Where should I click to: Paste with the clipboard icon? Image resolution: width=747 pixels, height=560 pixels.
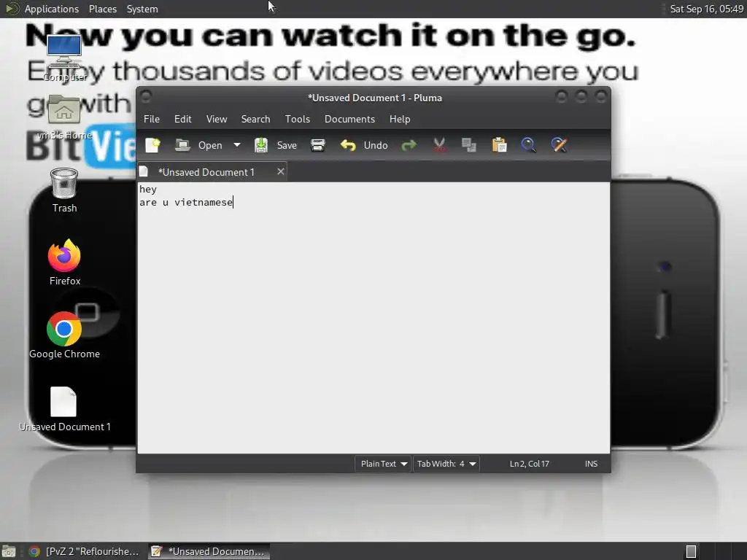(x=499, y=145)
